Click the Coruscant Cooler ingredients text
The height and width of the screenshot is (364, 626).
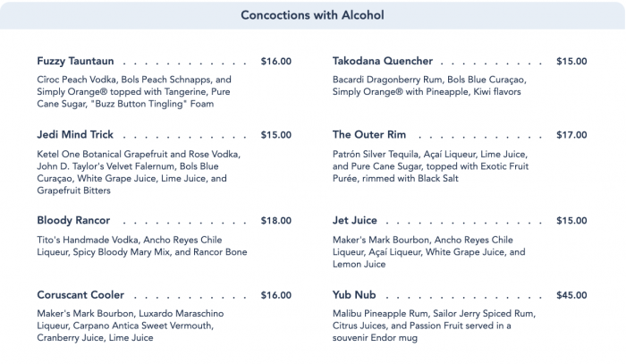tap(131, 326)
